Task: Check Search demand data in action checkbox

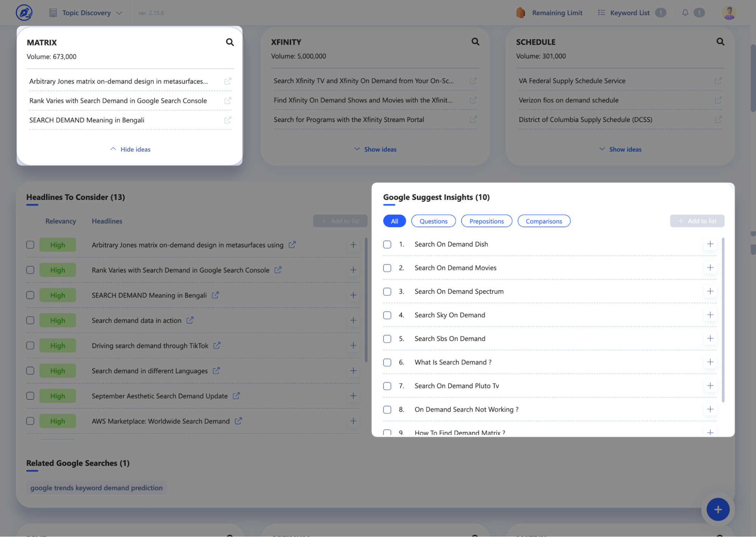Action: tap(30, 320)
